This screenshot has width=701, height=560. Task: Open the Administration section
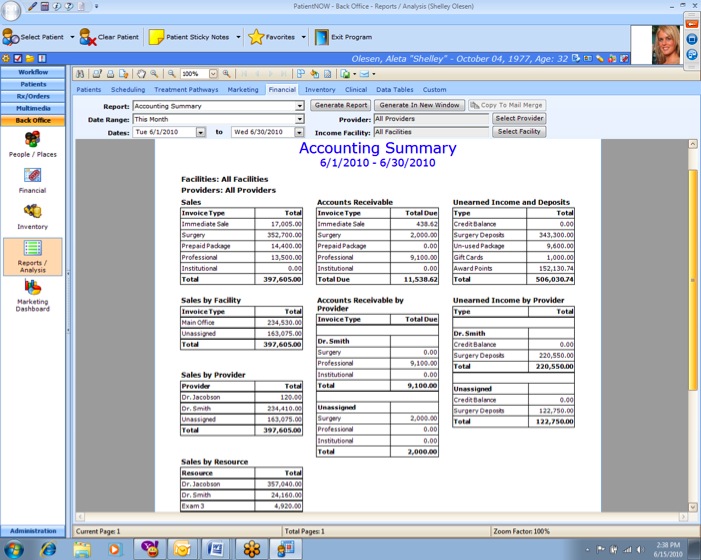coord(33,531)
